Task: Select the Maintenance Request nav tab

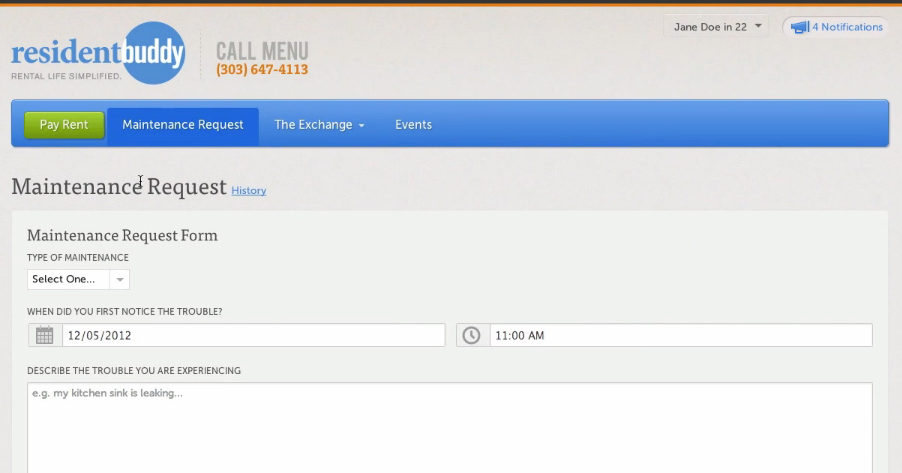Action: coord(183,125)
